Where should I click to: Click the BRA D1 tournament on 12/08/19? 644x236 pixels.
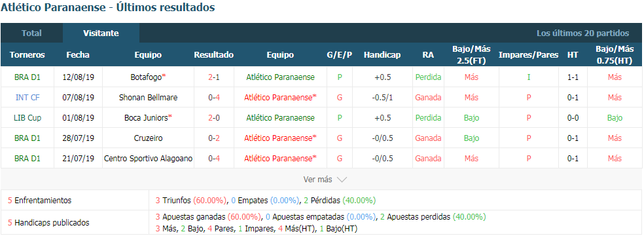[x=27, y=77]
